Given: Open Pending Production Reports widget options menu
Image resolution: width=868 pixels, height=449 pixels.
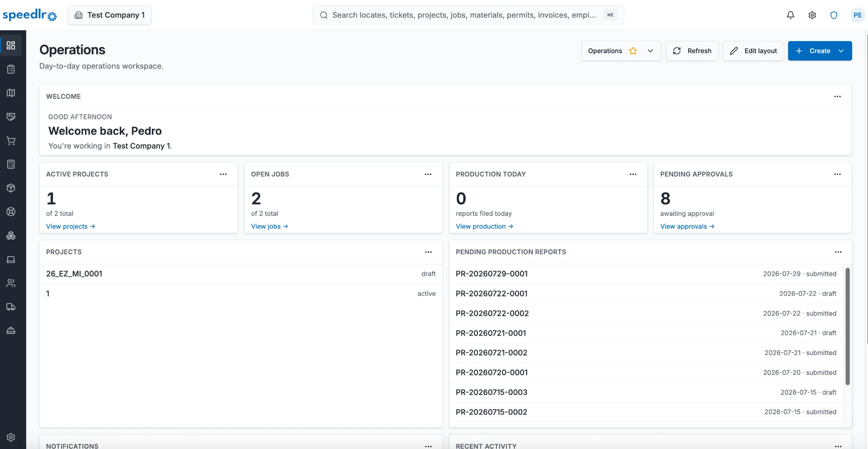Looking at the screenshot, I should pos(838,252).
